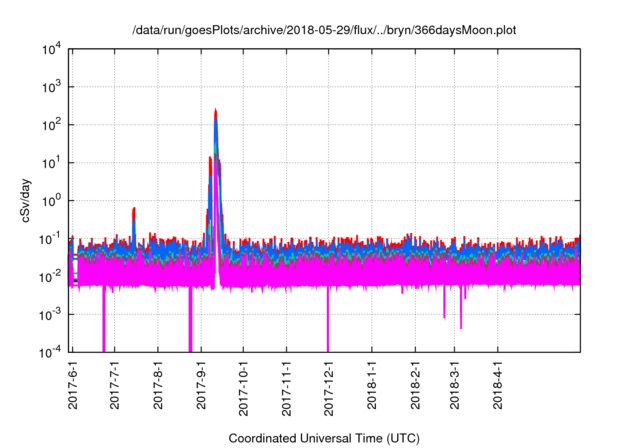Click the top of the largest September peak
The height and width of the screenshot is (448, 640).
(216, 111)
